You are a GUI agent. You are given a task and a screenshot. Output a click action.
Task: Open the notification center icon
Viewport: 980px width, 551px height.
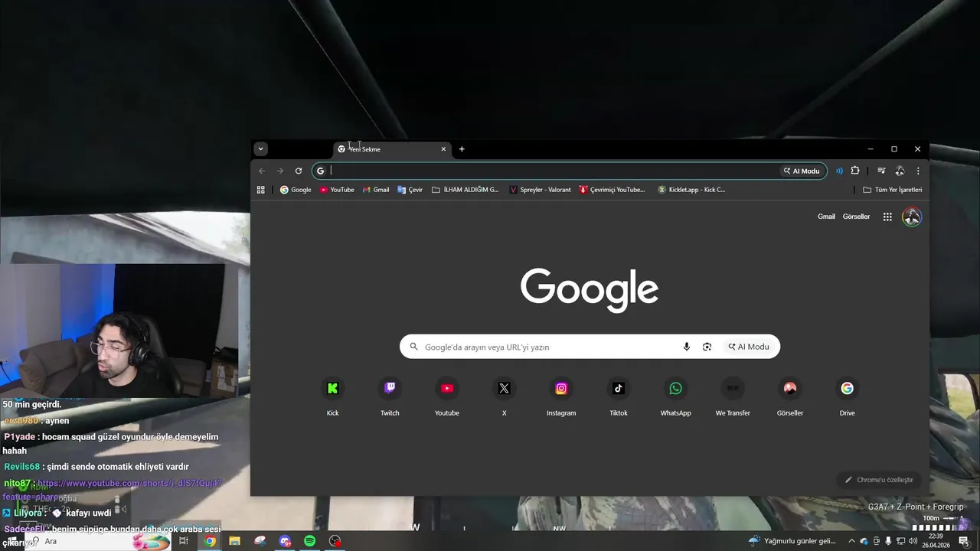point(964,541)
